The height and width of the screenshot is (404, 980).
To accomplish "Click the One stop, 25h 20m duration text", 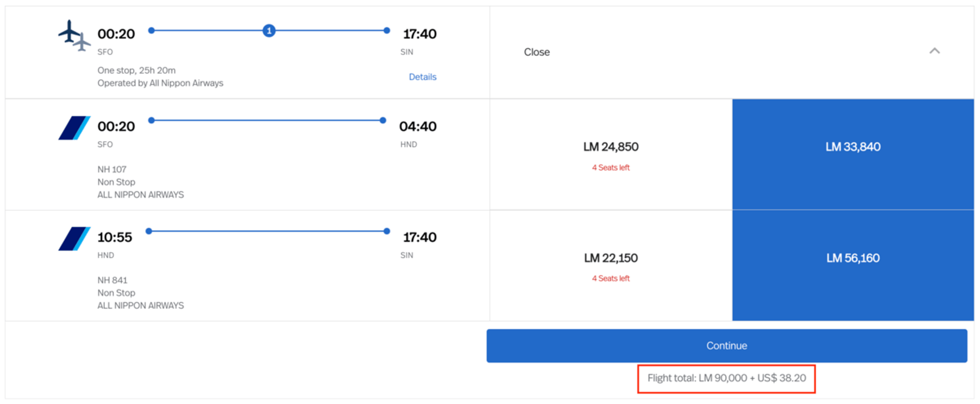I will coord(136,70).
